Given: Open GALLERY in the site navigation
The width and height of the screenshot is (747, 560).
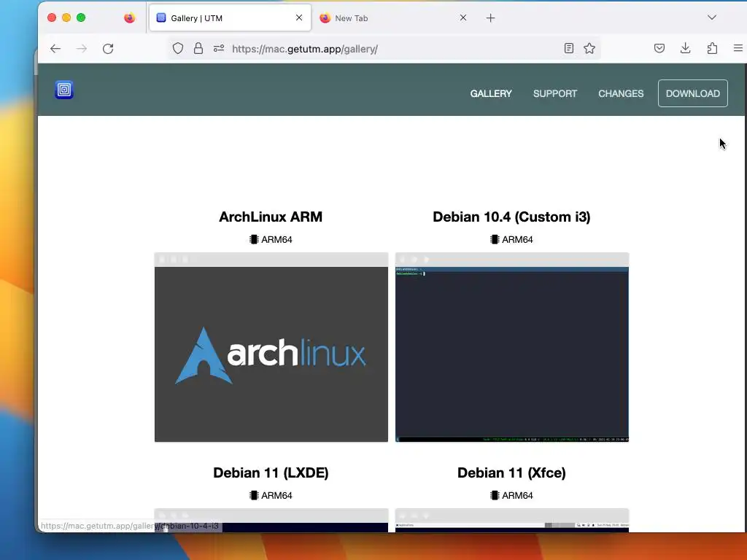Looking at the screenshot, I should pos(491,93).
